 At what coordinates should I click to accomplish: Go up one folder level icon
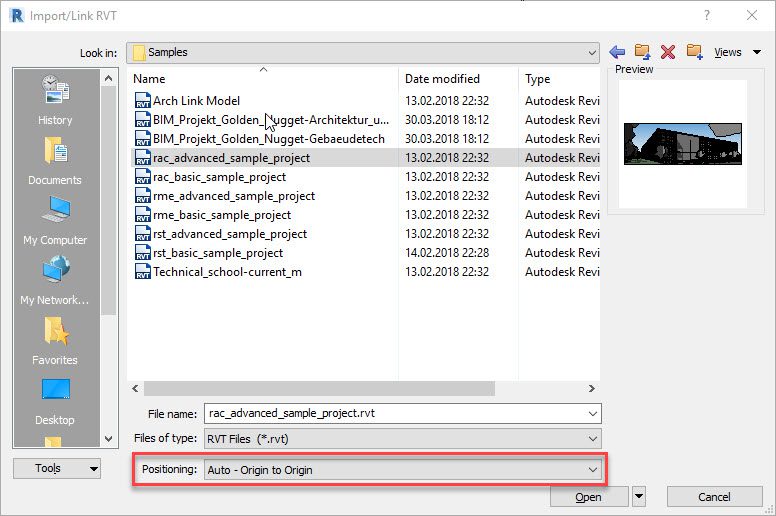point(642,51)
